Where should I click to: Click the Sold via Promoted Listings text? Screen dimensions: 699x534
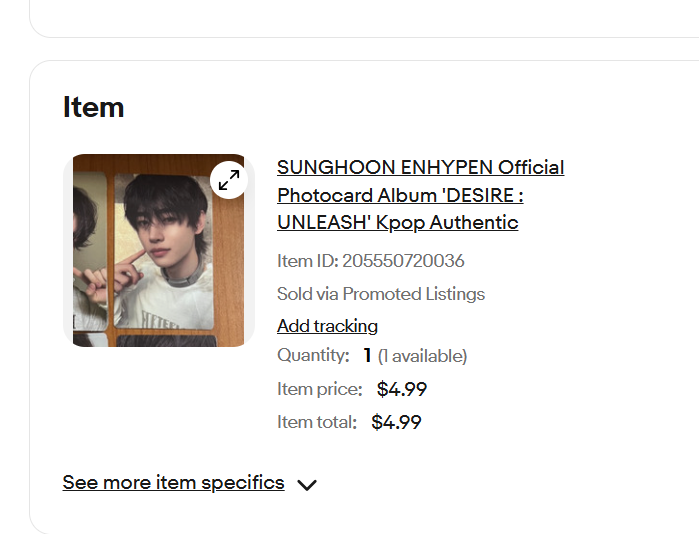[381, 294]
